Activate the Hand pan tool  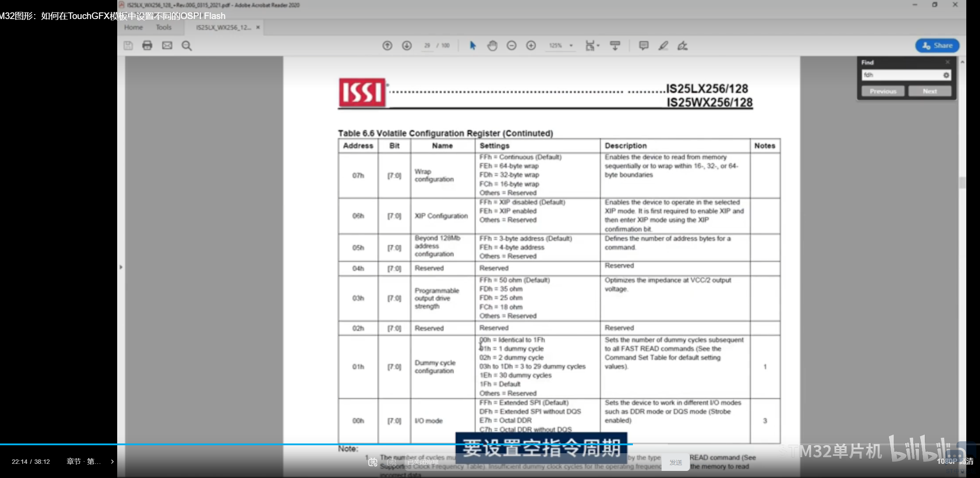[492, 46]
